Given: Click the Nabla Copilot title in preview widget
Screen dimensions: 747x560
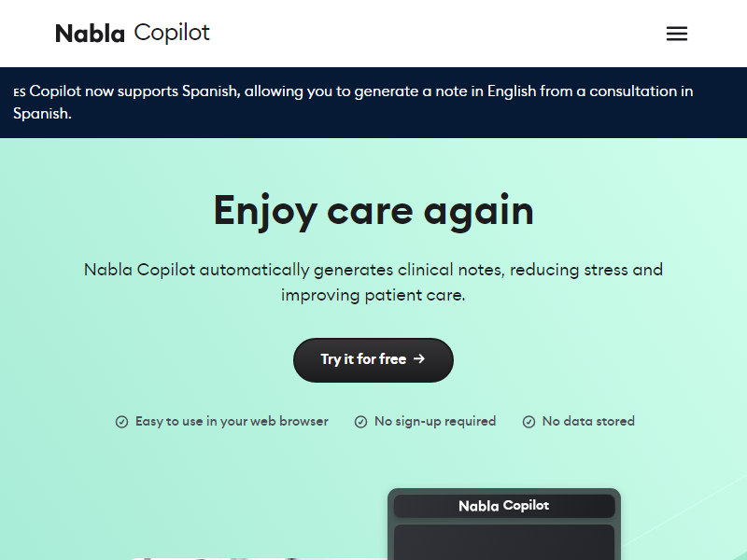Looking at the screenshot, I should coord(503,506).
